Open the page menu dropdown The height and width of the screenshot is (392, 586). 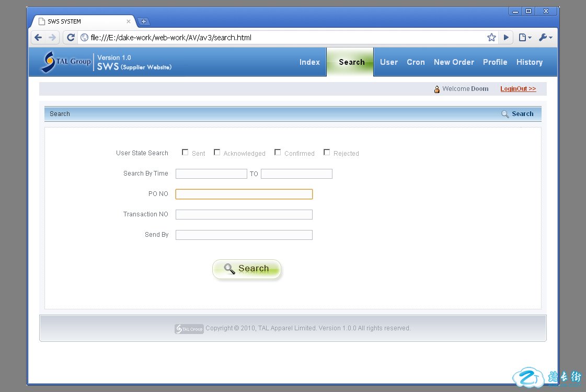click(524, 38)
